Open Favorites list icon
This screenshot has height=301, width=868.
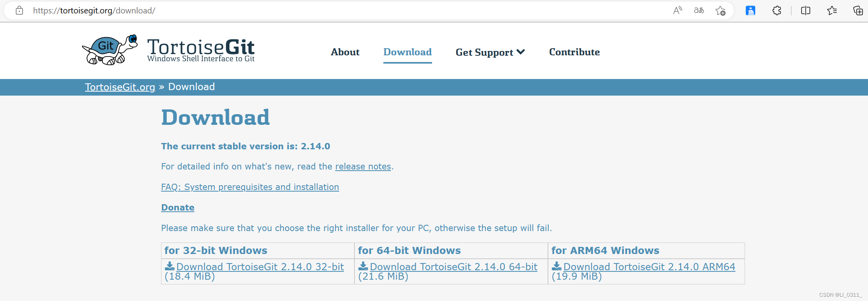coord(832,11)
